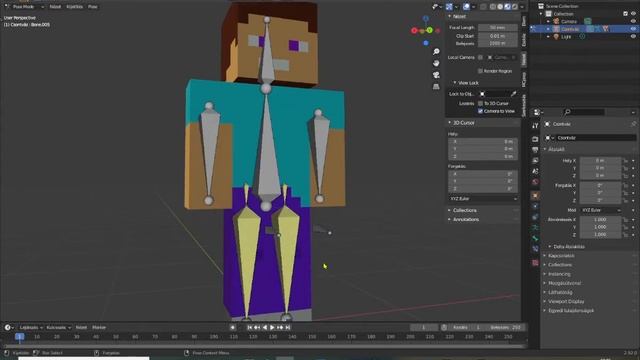This screenshot has height=360, width=640.
Task: Toggle show overlays button in header
Action: [x=466, y=7]
